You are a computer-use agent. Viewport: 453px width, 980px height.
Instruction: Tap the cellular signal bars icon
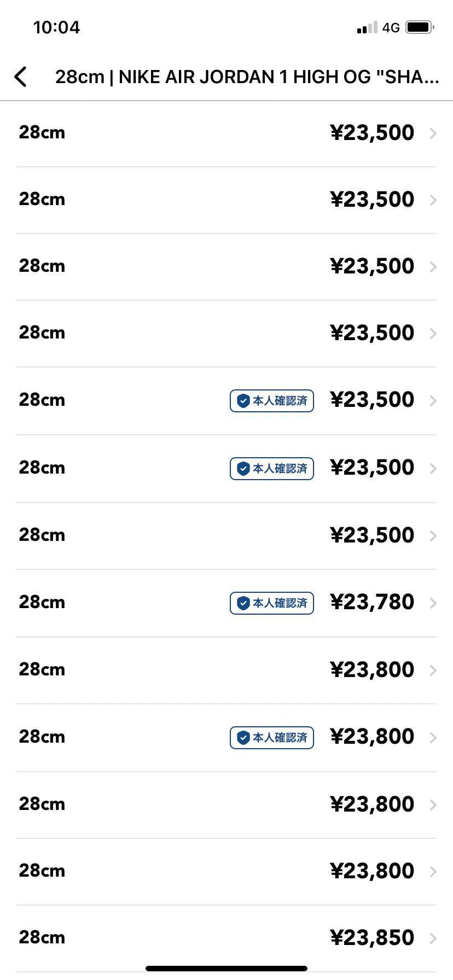(367, 27)
